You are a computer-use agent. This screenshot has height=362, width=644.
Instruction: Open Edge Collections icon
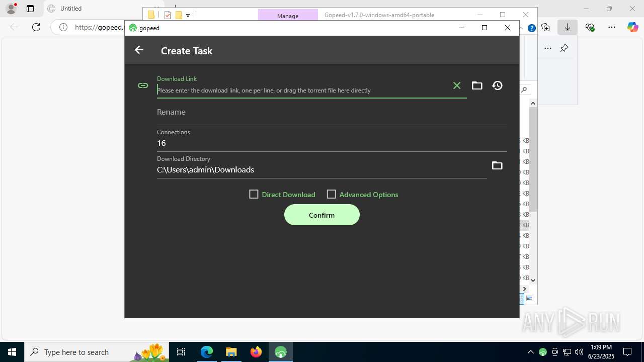coord(545,27)
